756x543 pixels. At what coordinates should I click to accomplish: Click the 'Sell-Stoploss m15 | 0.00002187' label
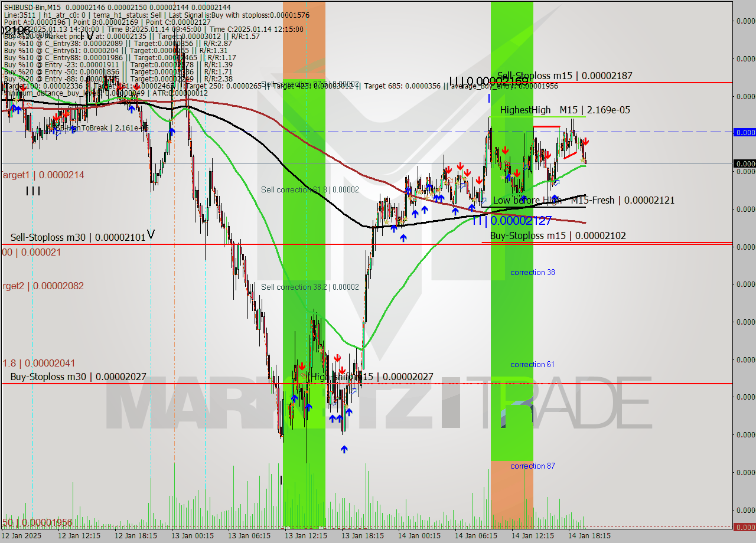point(565,76)
